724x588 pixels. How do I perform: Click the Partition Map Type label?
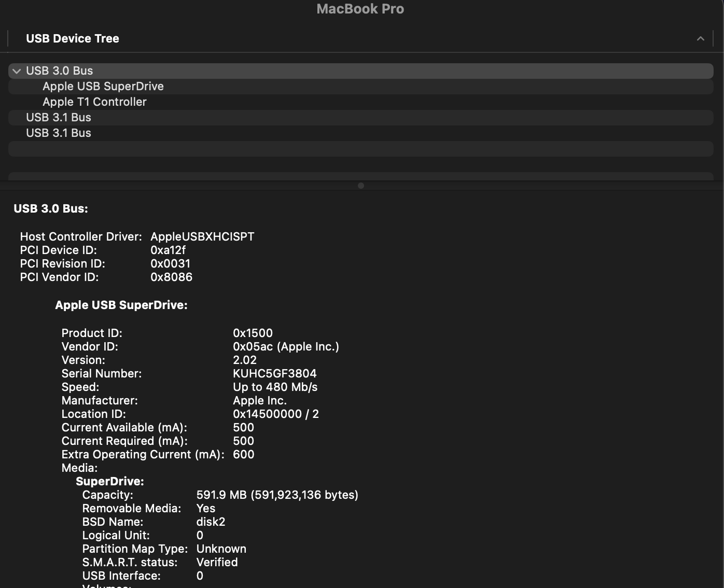pos(135,549)
